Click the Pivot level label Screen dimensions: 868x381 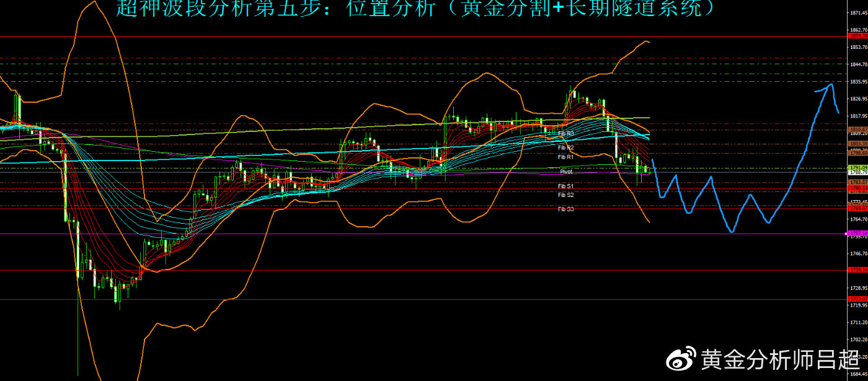point(566,172)
